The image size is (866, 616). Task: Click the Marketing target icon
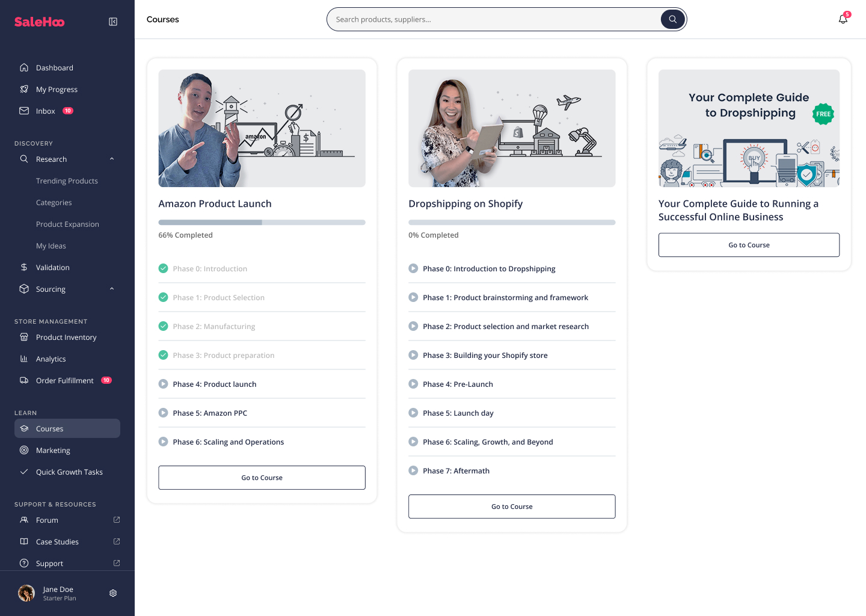24,450
